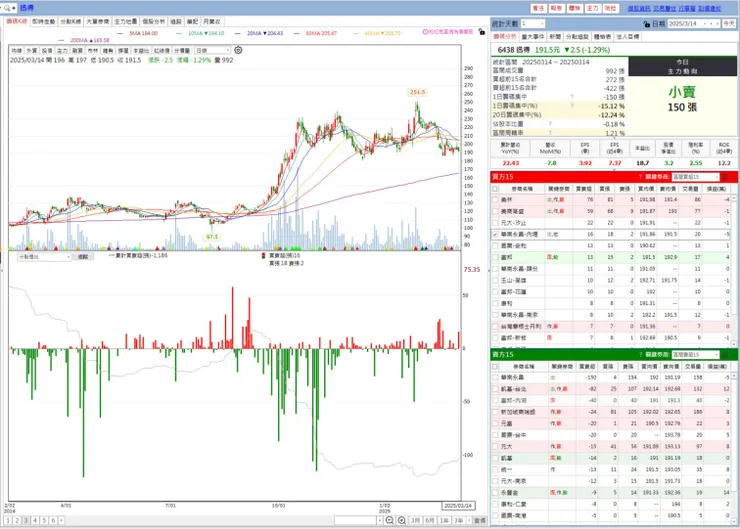Open the 法人目標 tab in the right panel
The image size is (740, 529).
pyautogui.click(x=627, y=36)
